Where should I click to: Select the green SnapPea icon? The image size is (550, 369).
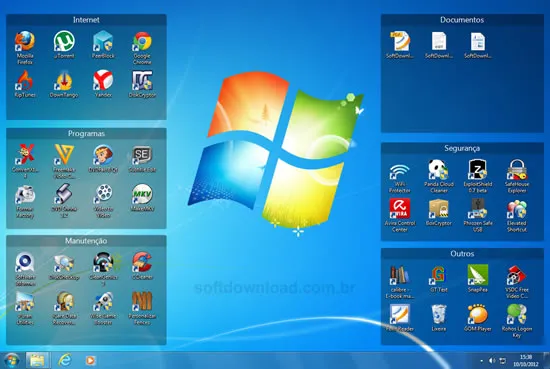click(x=478, y=275)
